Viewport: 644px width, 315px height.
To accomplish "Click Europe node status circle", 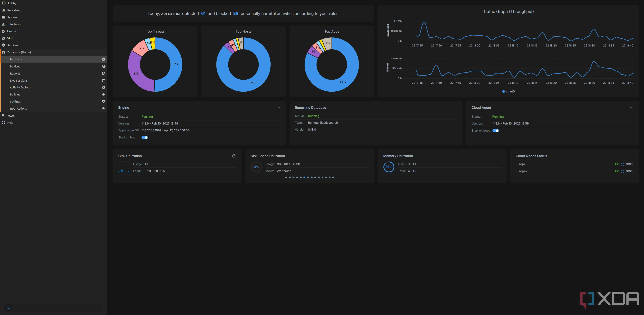I will point(623,164).
